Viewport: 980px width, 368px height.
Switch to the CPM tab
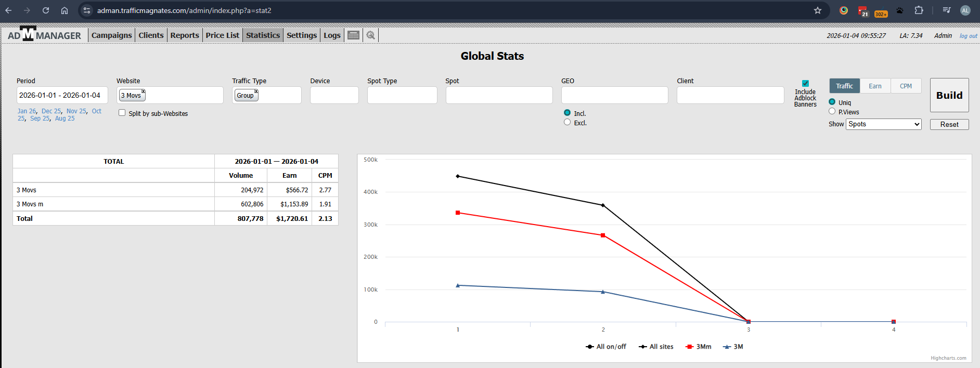(906, 86)
